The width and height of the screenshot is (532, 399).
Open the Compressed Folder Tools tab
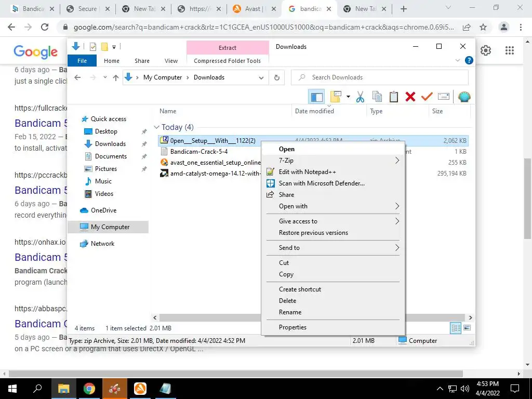228,61
